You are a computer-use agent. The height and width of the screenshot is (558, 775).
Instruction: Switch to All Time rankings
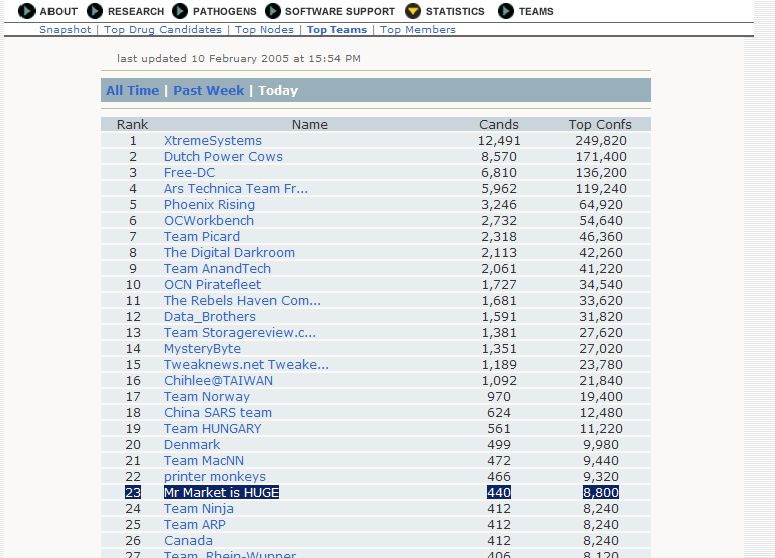pos(132,91)
